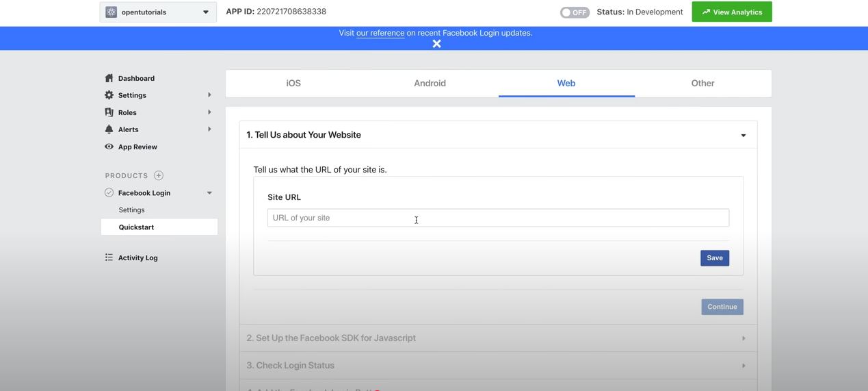
Task: Switch to the Android tab
Action: [x=430, y=83]
